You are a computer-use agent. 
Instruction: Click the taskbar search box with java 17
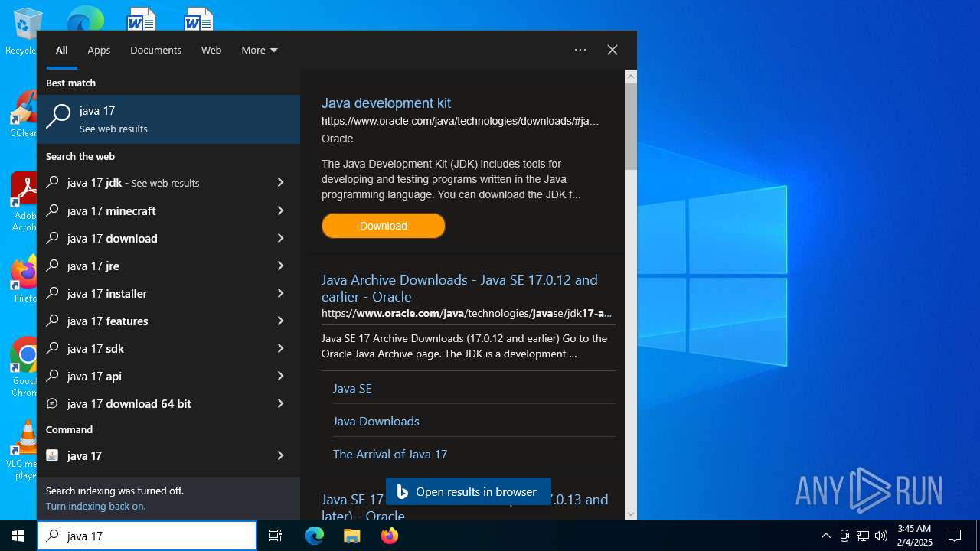147,536
